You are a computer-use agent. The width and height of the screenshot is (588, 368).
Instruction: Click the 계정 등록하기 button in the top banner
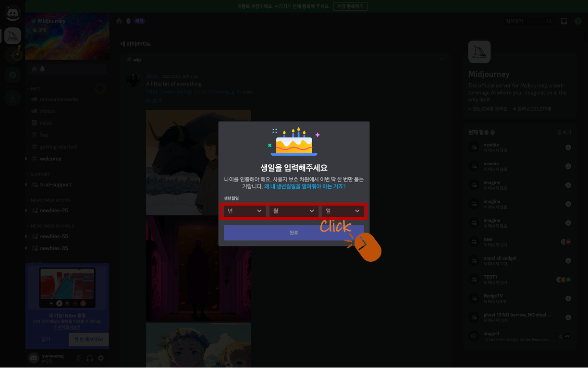pos(351,6)
